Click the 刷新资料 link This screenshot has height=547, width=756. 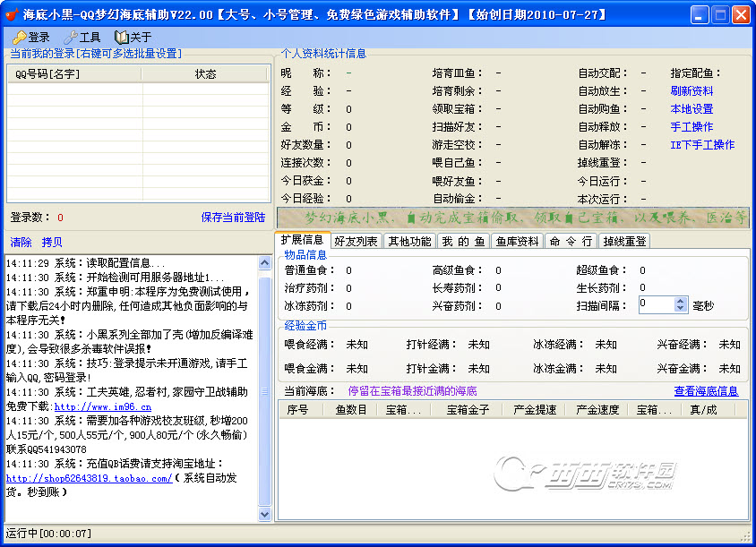coord(692,91)
